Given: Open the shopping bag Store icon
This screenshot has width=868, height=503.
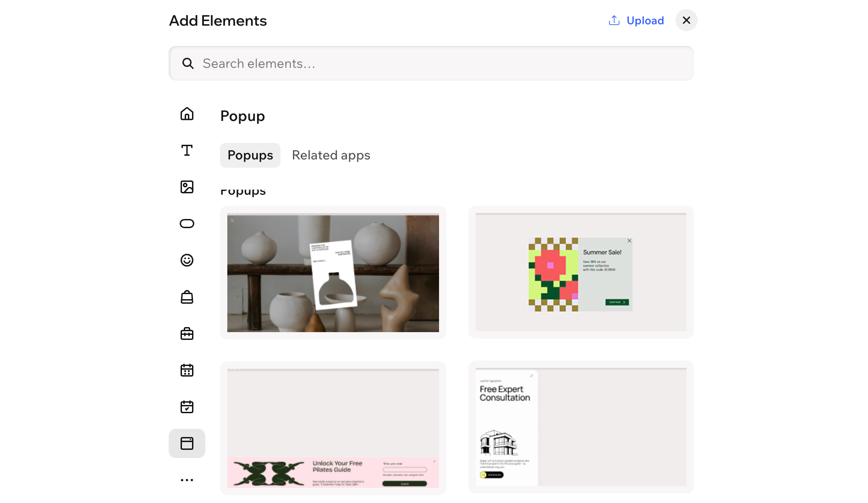Looking at the screenshot, I should pos(187,297).
